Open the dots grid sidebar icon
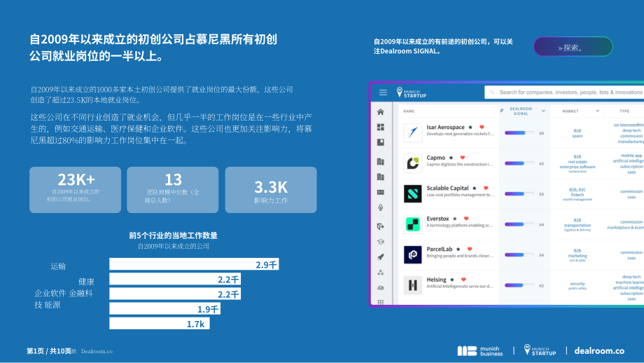Viewport: 644px width, 363px height. (x=381, y=303)
